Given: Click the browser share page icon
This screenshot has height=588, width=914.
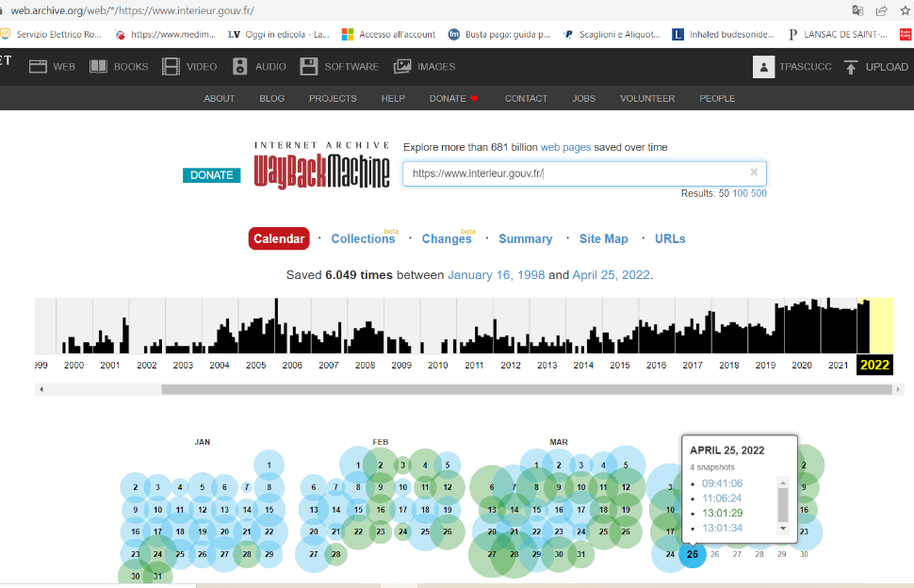Looking at the screenshot, I should 881,10.
